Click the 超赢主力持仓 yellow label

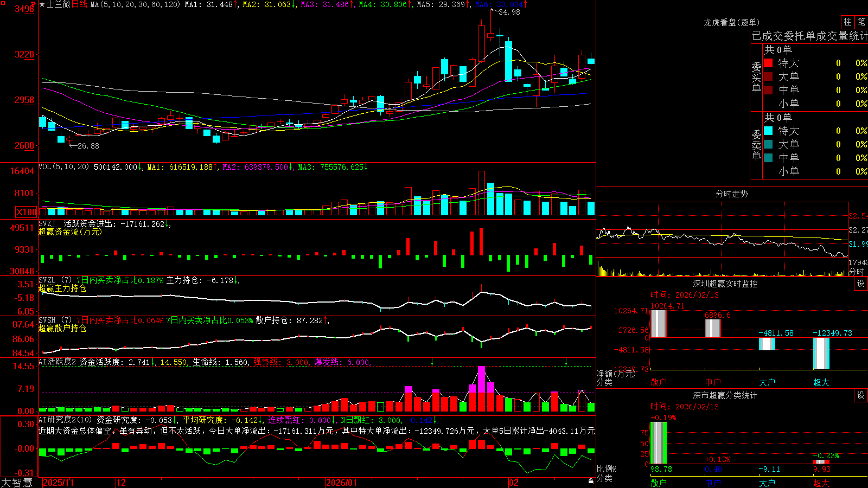pos(62,288)
